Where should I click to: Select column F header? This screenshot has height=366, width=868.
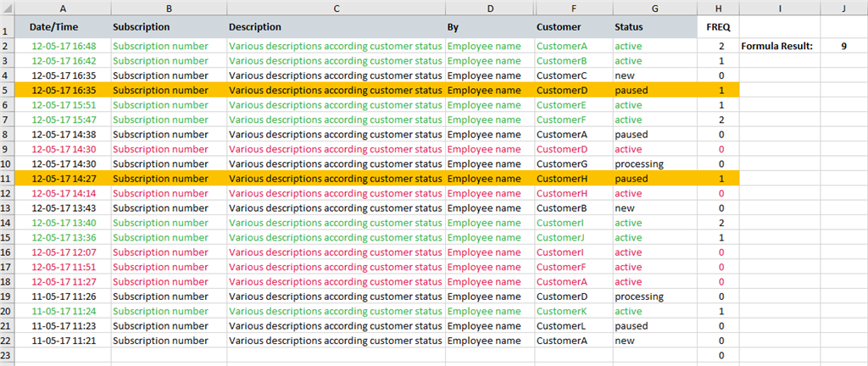pyautogui.click(x=574, y=8)
